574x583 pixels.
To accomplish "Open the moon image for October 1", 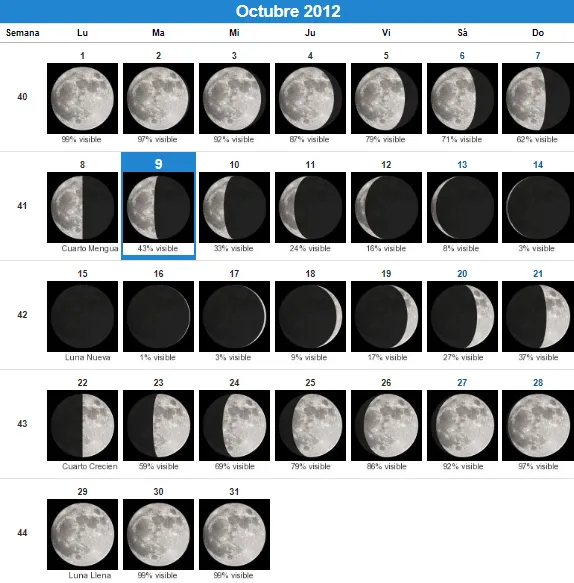I will (x=82, y=99).
